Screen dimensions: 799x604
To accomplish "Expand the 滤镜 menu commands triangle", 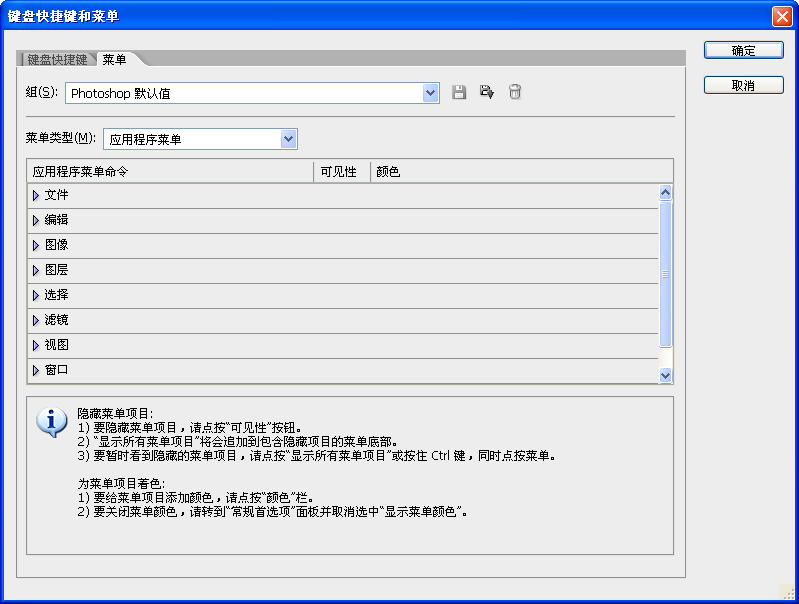I will [x=36, y=320].
